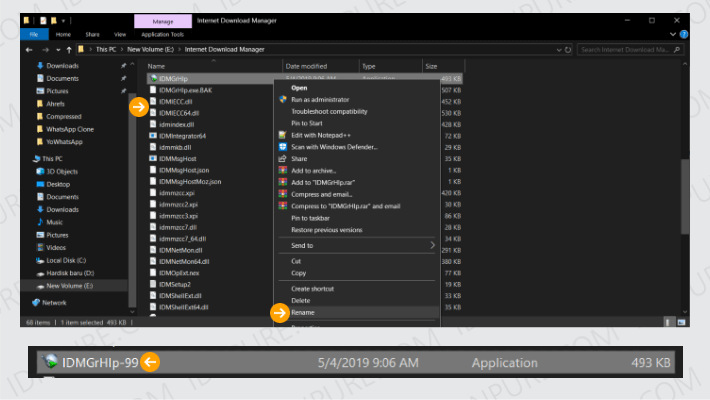Select the IDMGrHlp.exe.BAK file
710x400 pixels.
point(185,90)
